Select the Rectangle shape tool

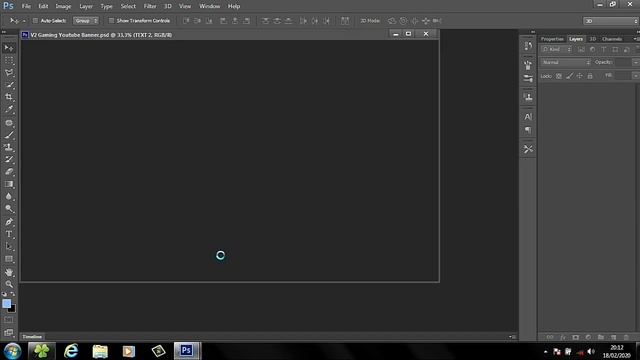(9, 259)
